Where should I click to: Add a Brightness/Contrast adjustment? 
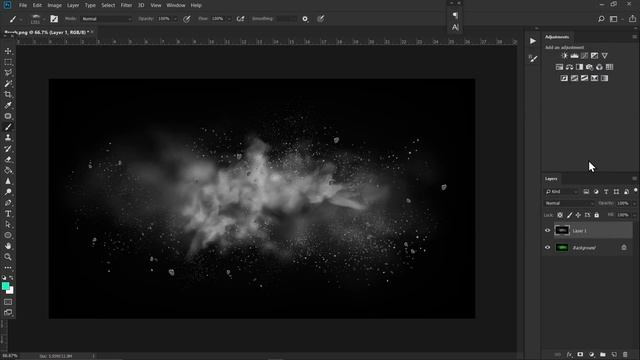tap(564, 56)
